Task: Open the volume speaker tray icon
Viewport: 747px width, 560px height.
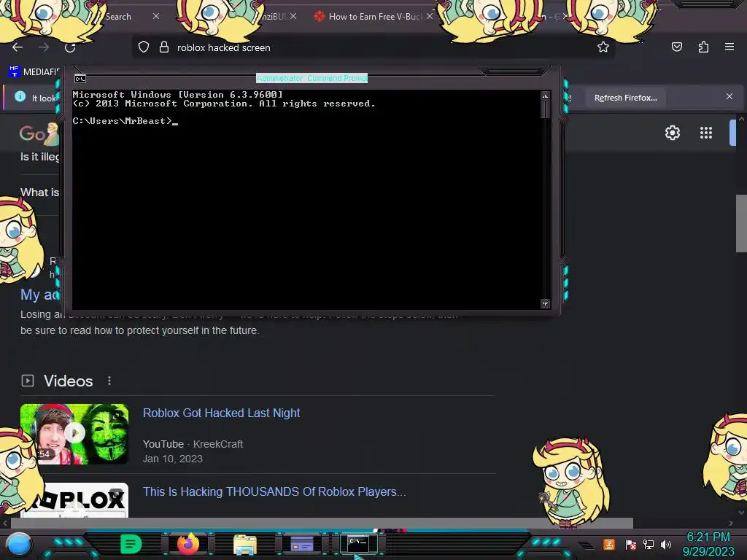Action: (666, 544)
